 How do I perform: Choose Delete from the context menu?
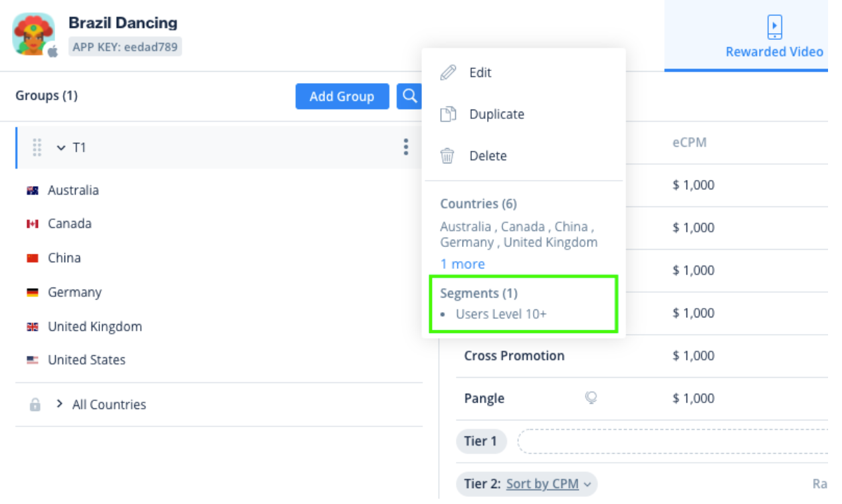(488, 156)
